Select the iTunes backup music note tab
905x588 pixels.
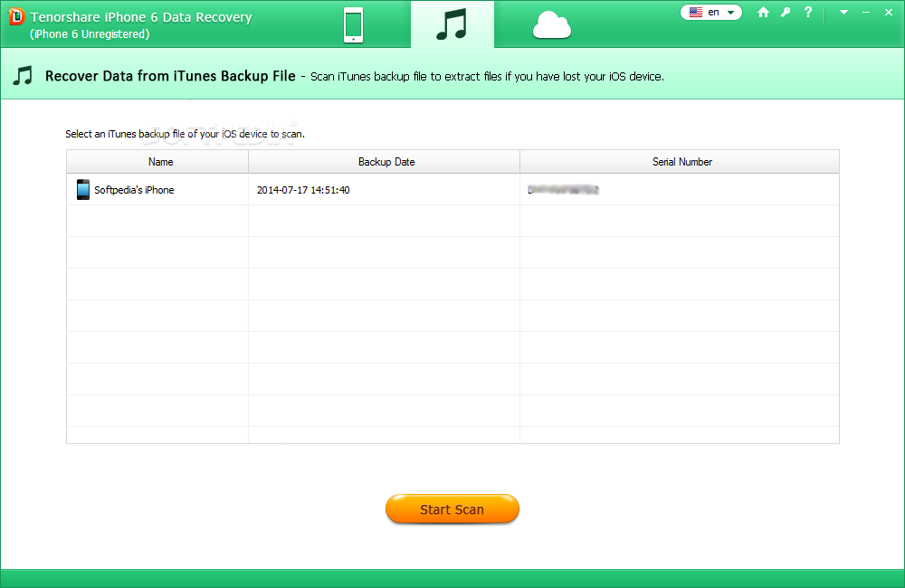click(452, 24)
